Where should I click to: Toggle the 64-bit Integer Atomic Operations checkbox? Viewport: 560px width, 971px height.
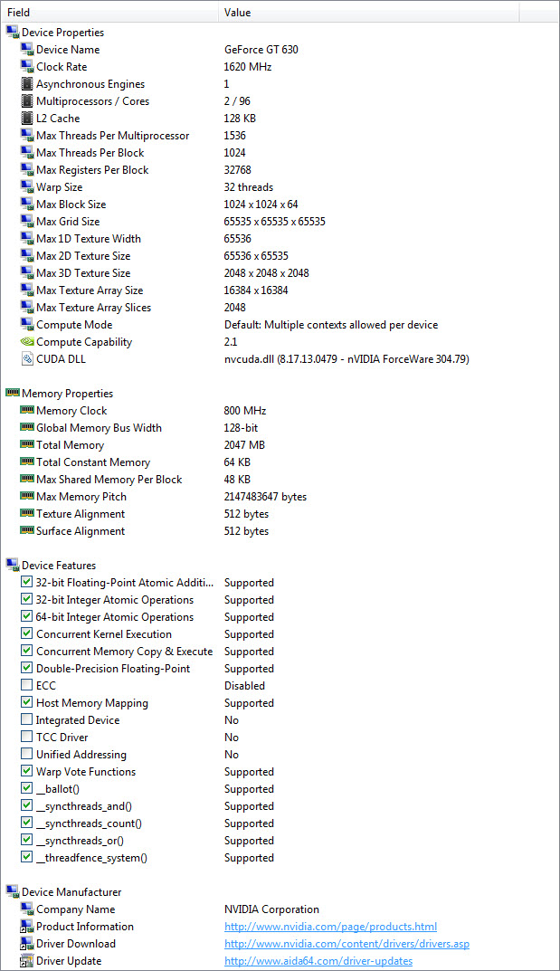pos(26,616)
